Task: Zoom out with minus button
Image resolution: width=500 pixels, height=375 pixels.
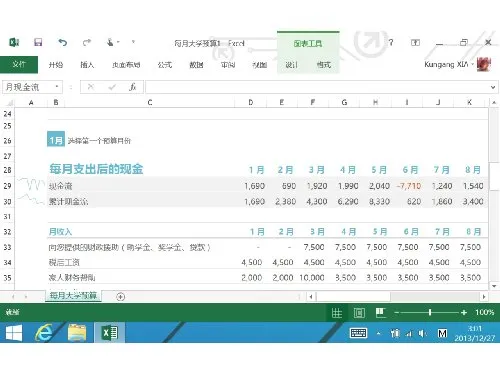Action: tap(397, 313)
